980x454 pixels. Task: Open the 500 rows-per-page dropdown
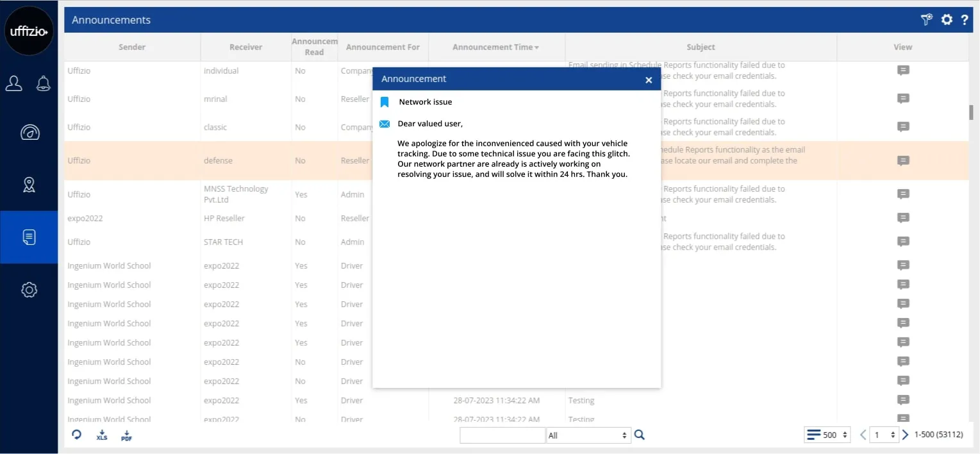(827, 435)
